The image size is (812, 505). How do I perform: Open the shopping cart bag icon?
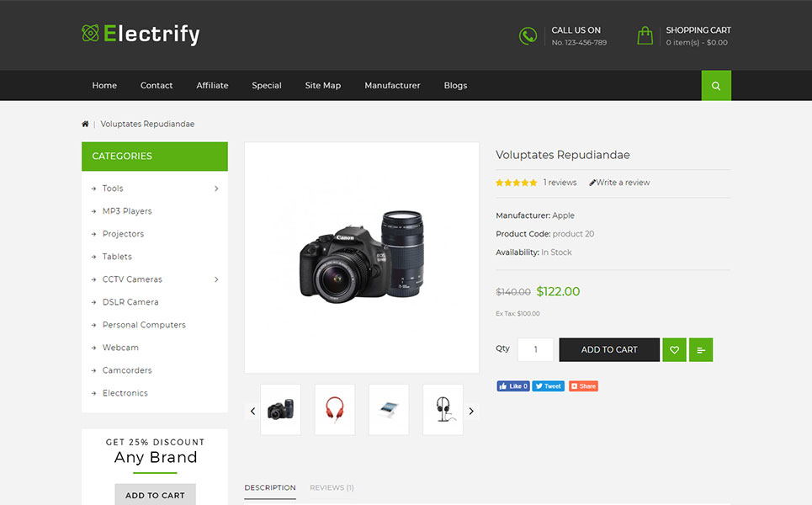click(645, 35)
